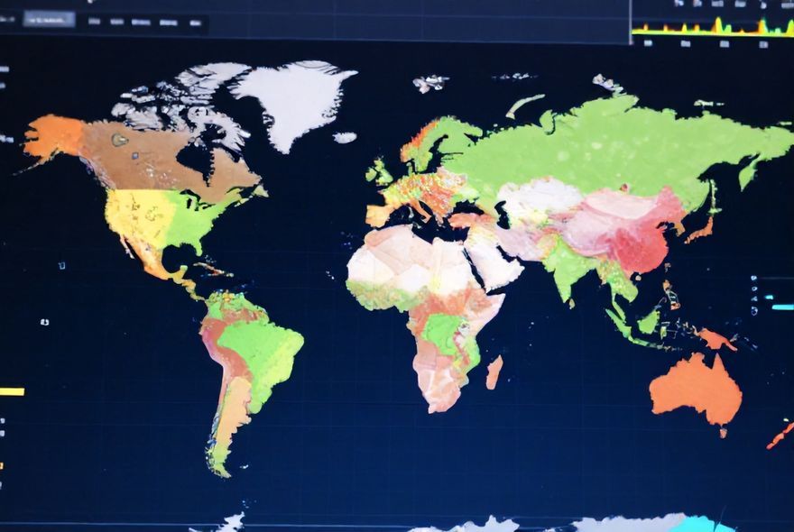This screenshot has width=794, height=532.
Task: Click the highlighted button in the top toolbar
Action: click(x=49, y=19)
